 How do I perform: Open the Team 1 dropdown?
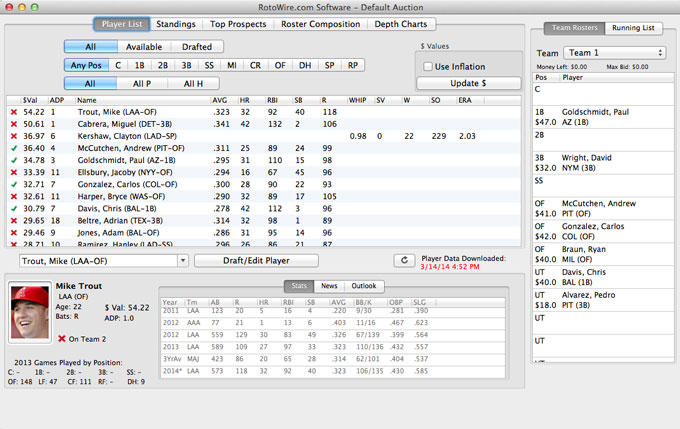(x=615, y=52)
